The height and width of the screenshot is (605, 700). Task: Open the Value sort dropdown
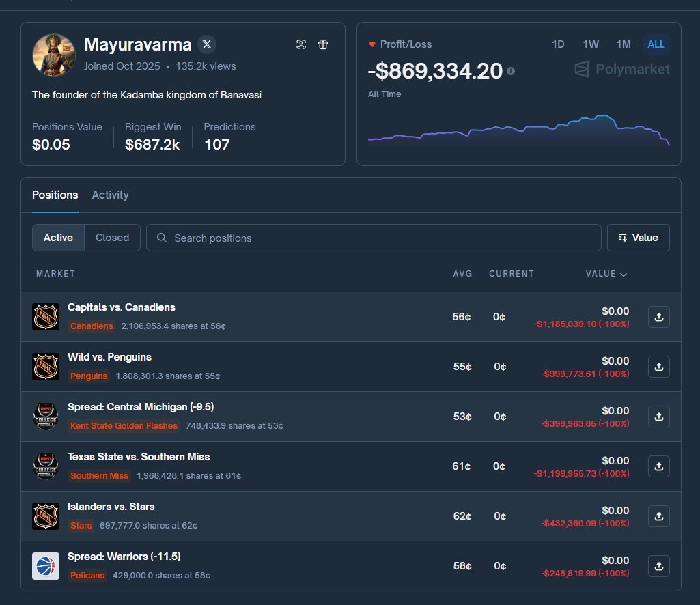(x=638, y=238)
